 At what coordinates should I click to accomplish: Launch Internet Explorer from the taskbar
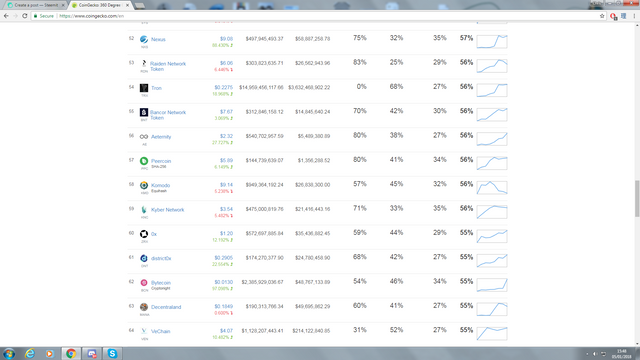coord(30,353)
